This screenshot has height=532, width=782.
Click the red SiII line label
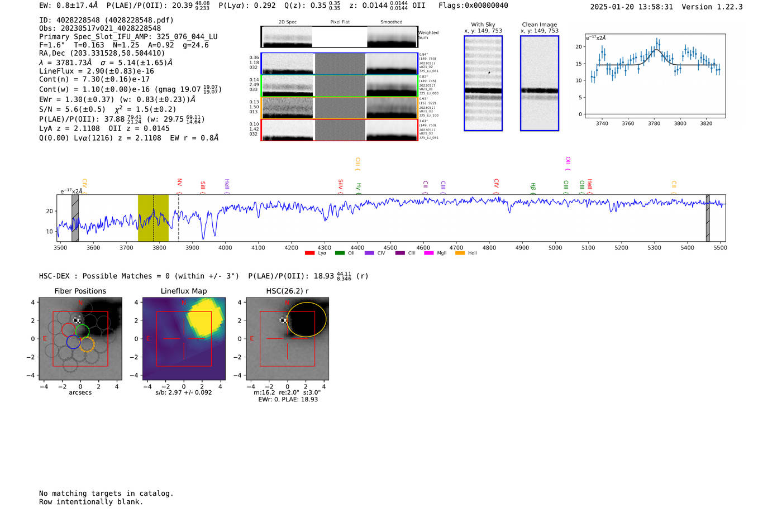click(x=203, y=186)
